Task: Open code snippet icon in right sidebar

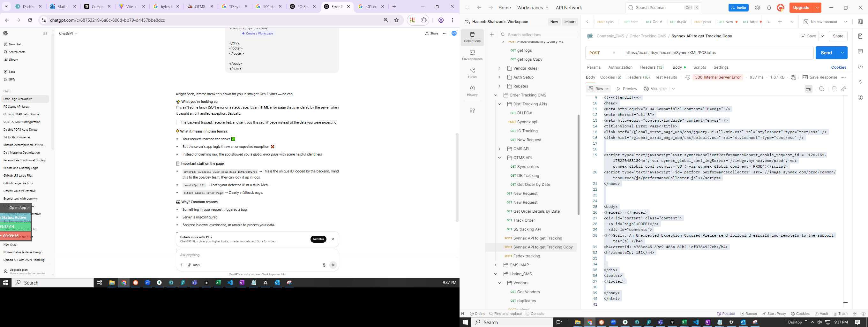Action: click(x=860, y=67)
